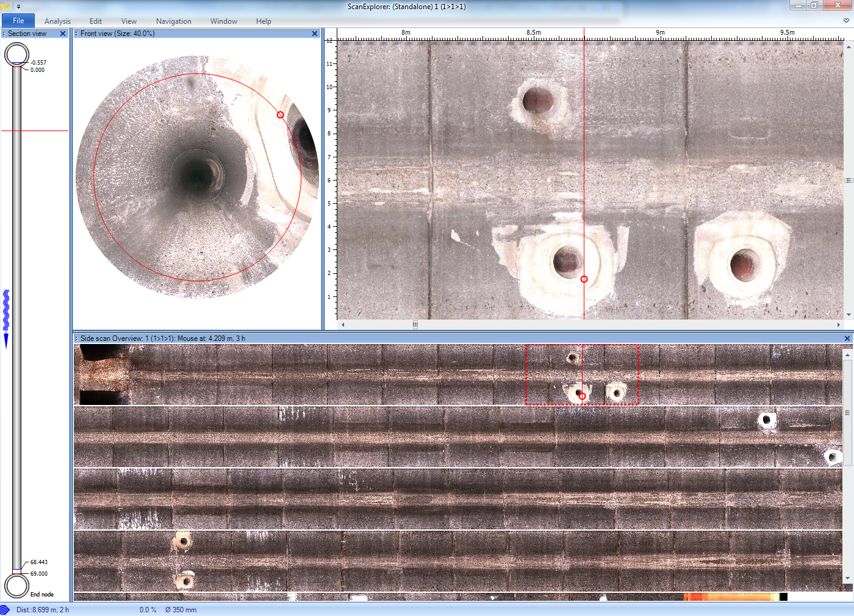
Task: Open the Navigation menu
Action: [x=173, y=21]
